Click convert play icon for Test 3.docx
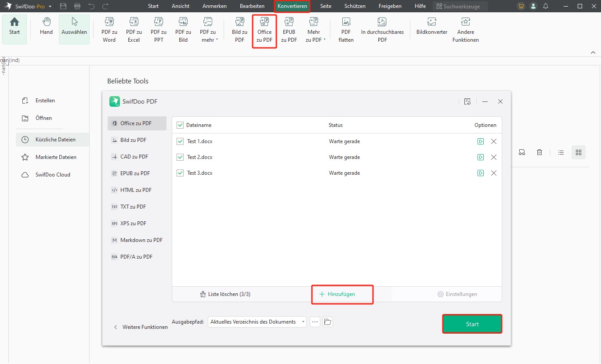The height and width of the screenshot is (364, 601). click(x=481, y=173)
